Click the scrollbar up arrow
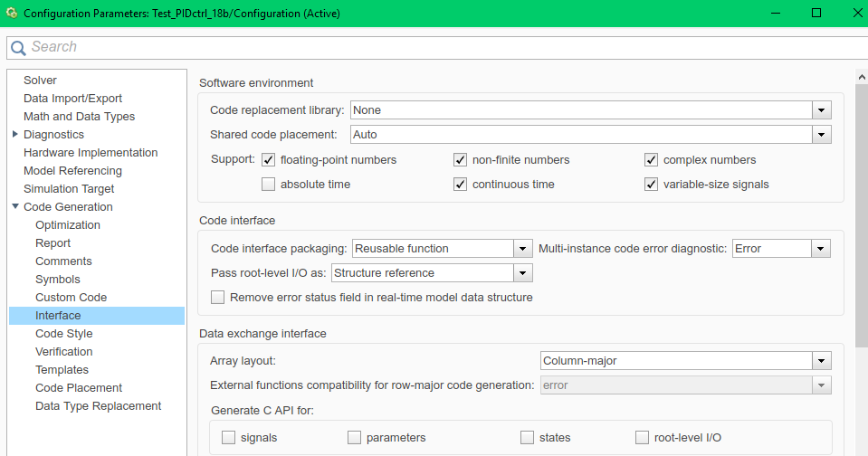 point(862,77)
